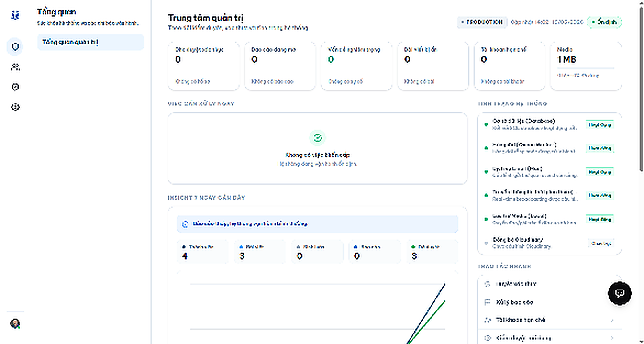Click the icon beside 'Tài khoản hạn chế' action
This screenshot has height=344, width=644.
click(x=487, y=320)
